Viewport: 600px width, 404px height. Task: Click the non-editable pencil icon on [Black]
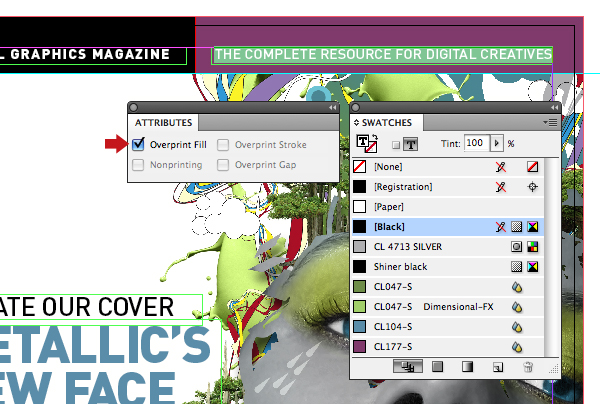[501, 227]
